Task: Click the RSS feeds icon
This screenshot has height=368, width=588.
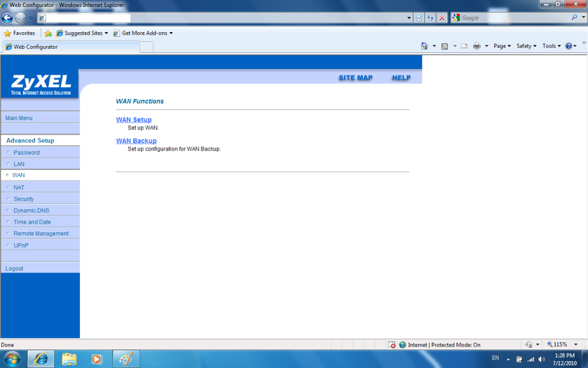Action: [x=444, y=46]
